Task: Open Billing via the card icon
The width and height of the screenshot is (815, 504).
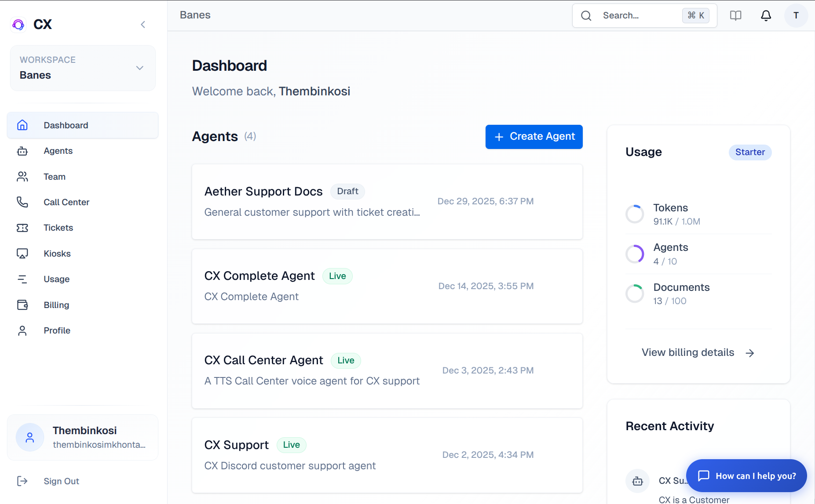Action: (22, 305)
